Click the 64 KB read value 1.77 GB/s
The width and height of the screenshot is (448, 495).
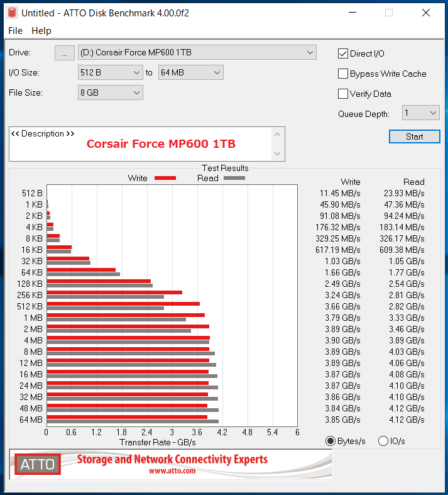point(407,273)
